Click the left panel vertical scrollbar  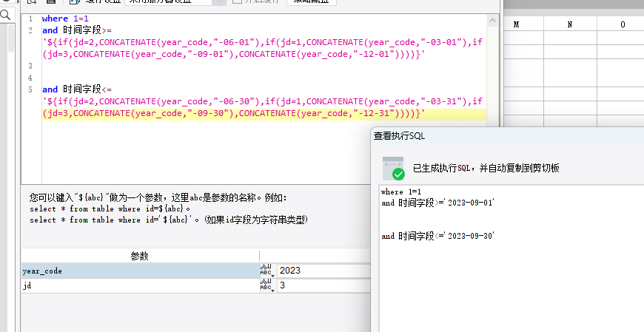coord(12,39)
